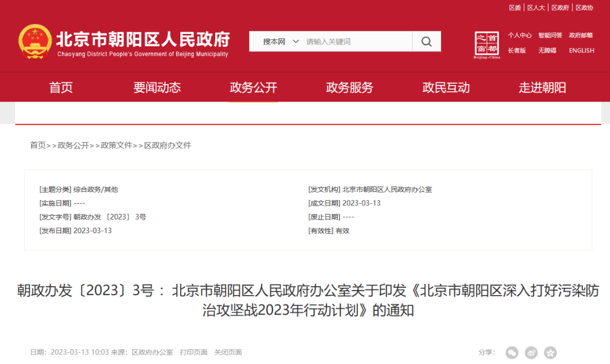Select the 来源: 区政府办公室 source text
Viewport: 610px width, 364px height.
(142, 352)
